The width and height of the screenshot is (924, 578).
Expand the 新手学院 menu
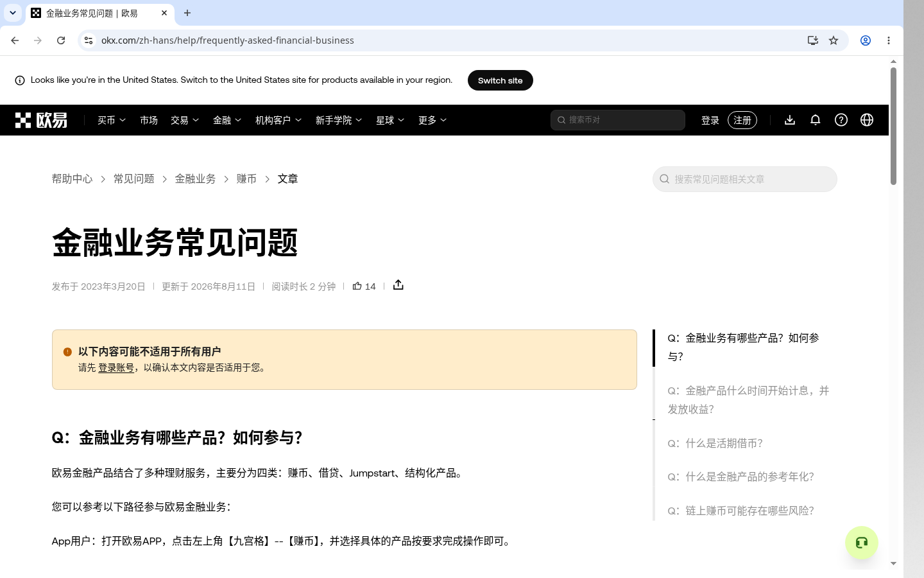coord(339,120)
